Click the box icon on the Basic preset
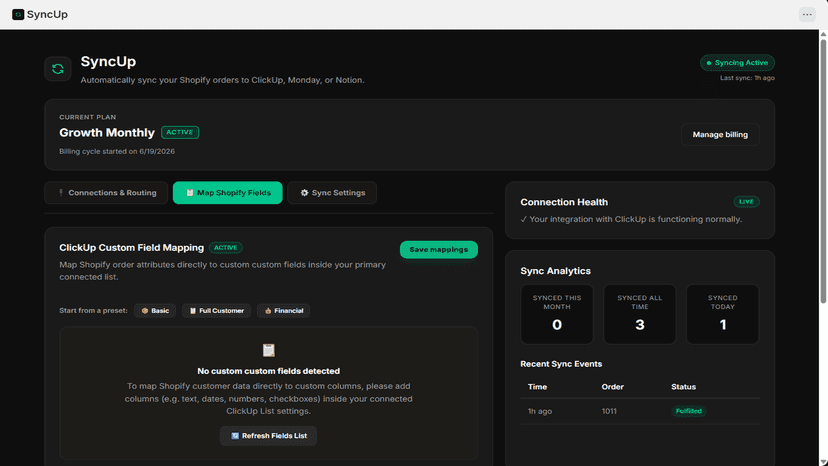Viewport: 828px width, 466px height. [x=145, y=311]
